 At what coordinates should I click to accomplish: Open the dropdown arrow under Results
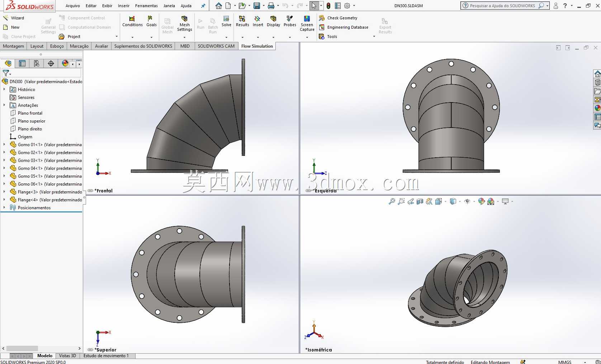coord(242,37)
